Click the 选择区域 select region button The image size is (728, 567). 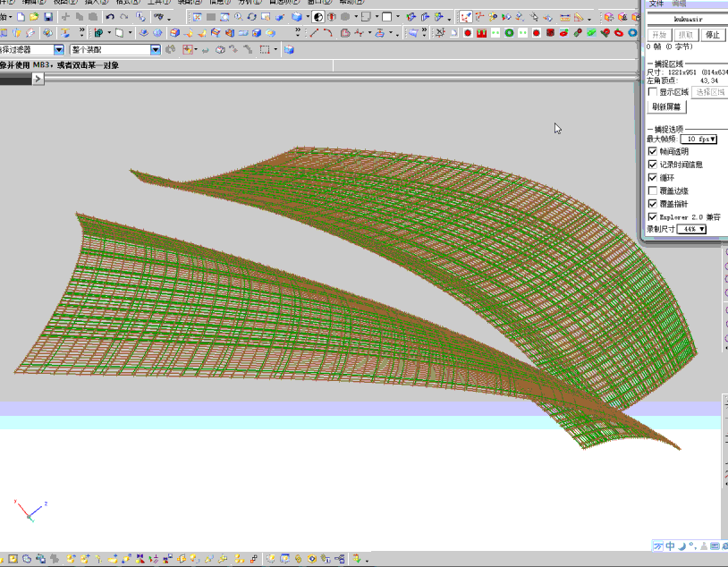point(710,92)
